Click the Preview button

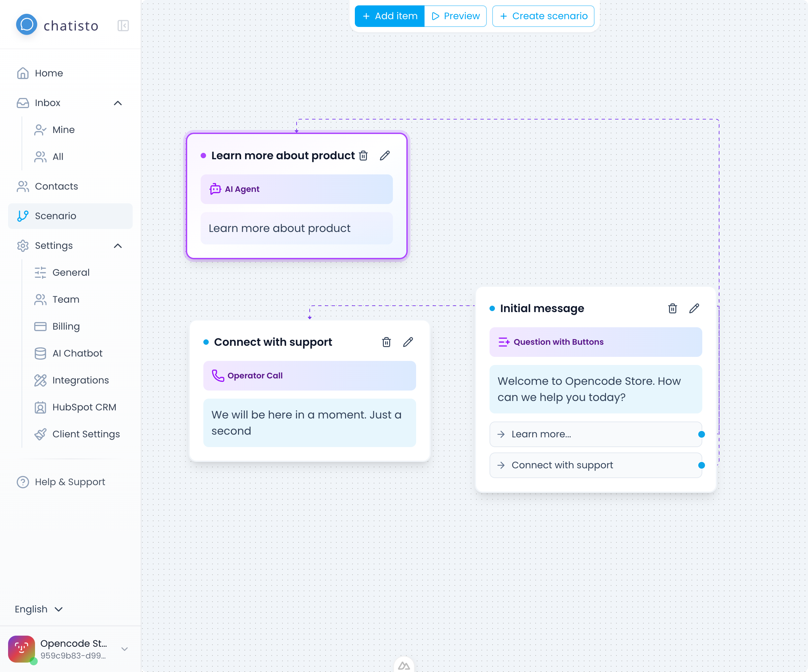[456, 16]
